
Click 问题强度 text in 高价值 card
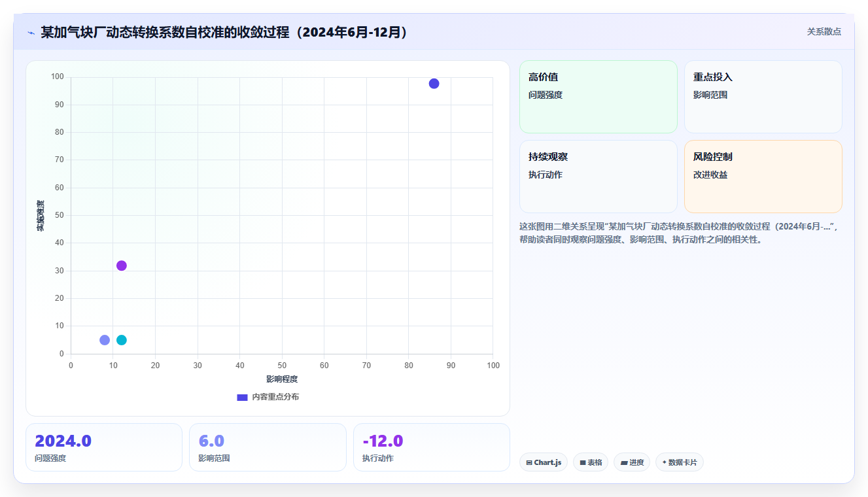point(546,95)
